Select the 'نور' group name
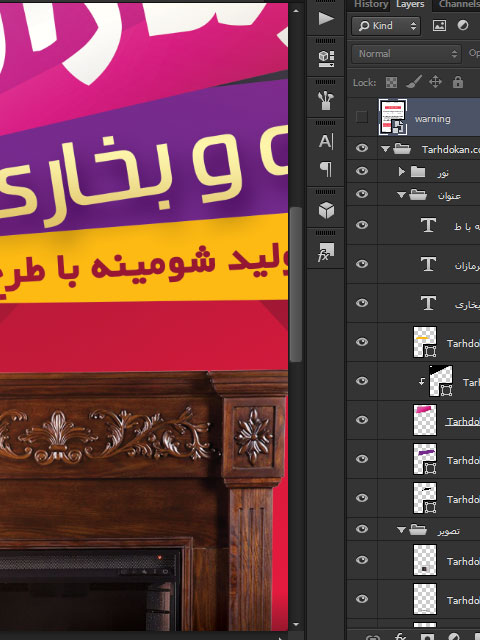The height and width of the screenshot is (640, 480). click(x=443, y=173)
